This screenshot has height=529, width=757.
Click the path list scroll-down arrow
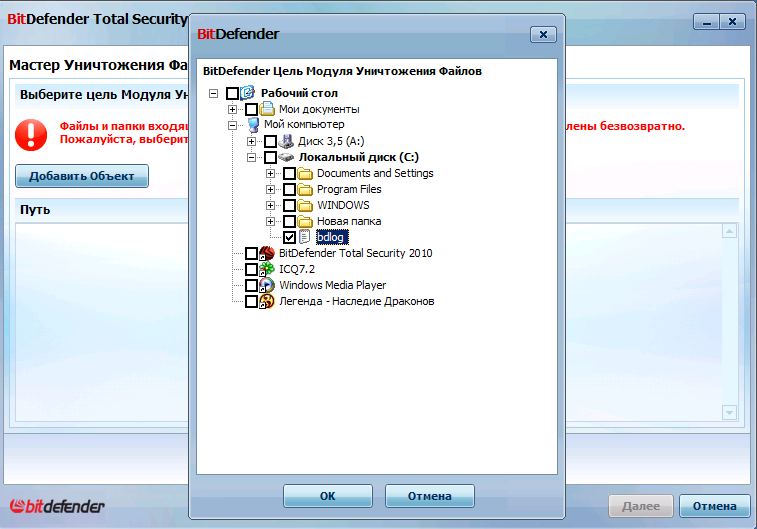click(729, 413)
